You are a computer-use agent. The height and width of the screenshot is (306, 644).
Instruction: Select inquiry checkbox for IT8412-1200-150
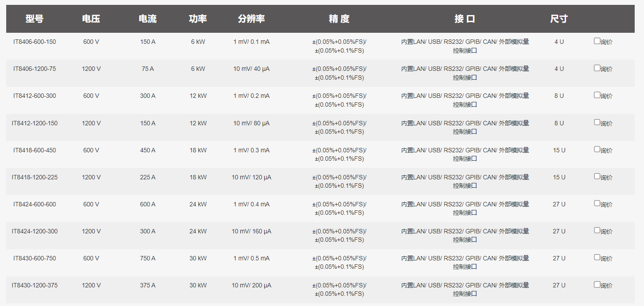pyautogui.click(x=597, y=122)
